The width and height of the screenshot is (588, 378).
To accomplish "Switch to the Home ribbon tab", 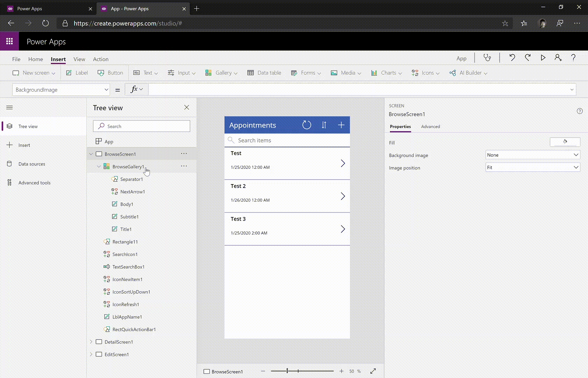I will click(x=35, y=59).
